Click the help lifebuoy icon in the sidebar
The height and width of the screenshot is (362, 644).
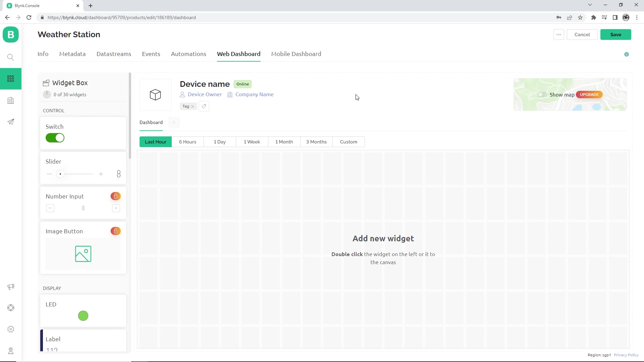pyautogui.click(x=11, y=308)
